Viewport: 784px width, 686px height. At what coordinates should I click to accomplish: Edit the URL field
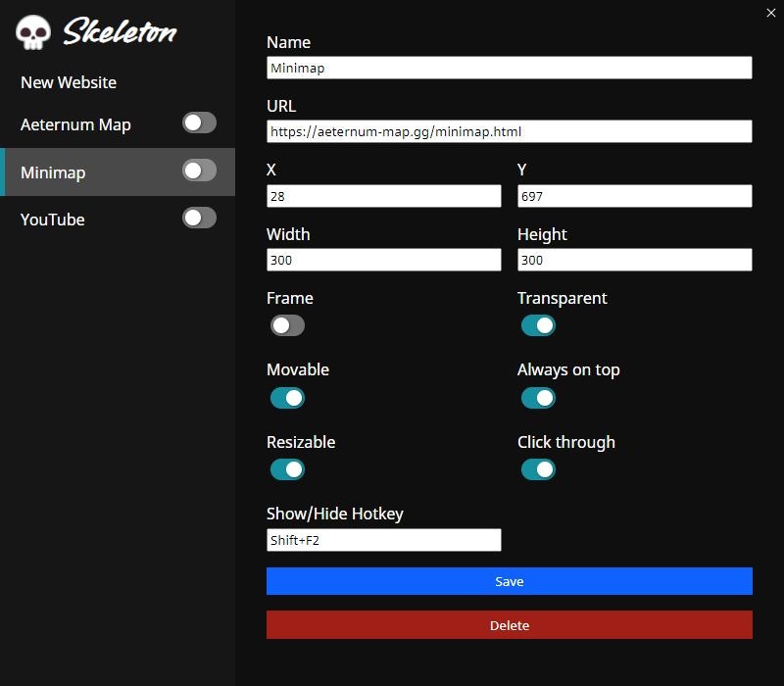(510, 131)
